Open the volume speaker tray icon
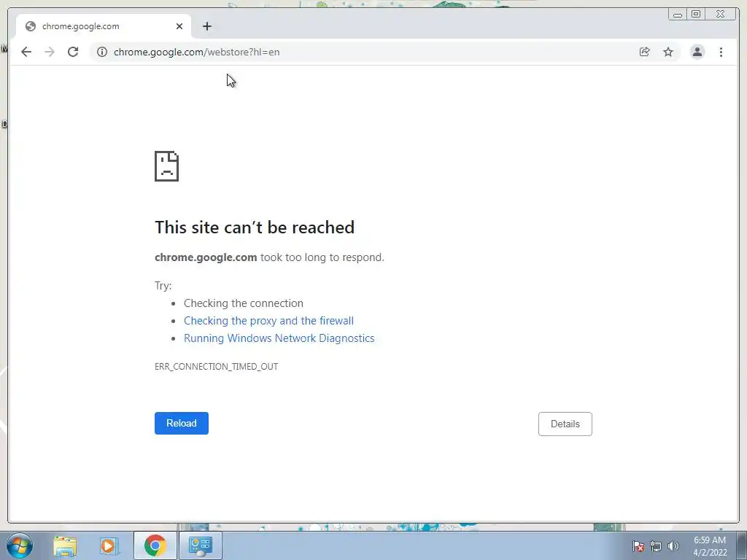Viewport: 747px width, 560px height. point(673,546)
